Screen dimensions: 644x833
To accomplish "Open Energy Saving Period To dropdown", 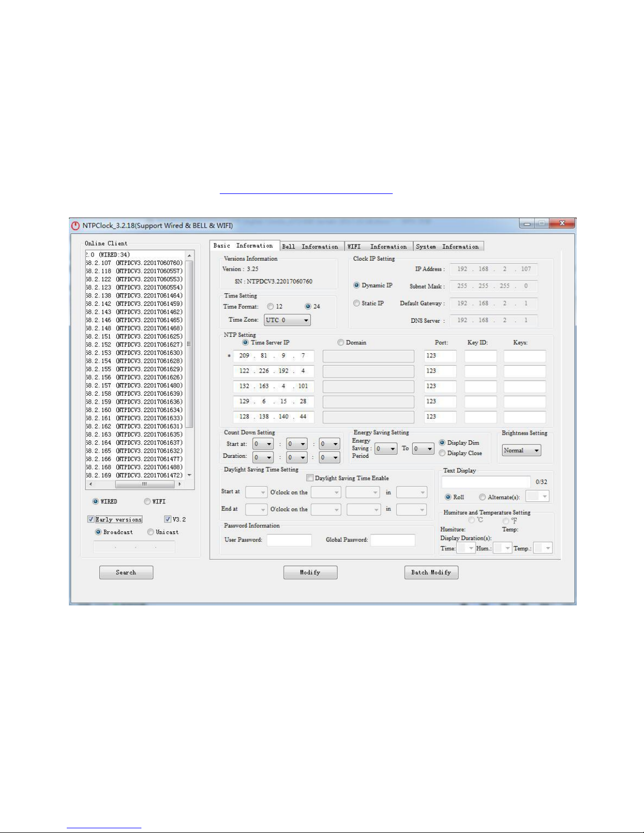I will (x=423, y=449).
